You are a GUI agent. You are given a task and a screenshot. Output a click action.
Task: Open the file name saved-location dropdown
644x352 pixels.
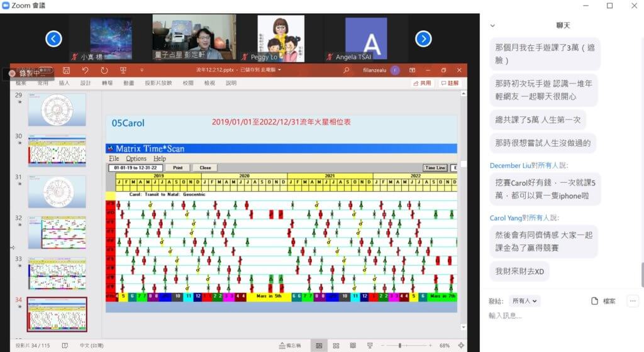pyautogui.click(x=280, y=70)
